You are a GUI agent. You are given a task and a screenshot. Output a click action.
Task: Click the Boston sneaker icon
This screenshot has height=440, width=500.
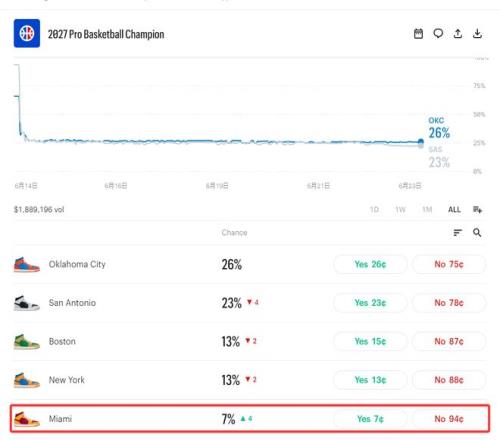(27, 342)
